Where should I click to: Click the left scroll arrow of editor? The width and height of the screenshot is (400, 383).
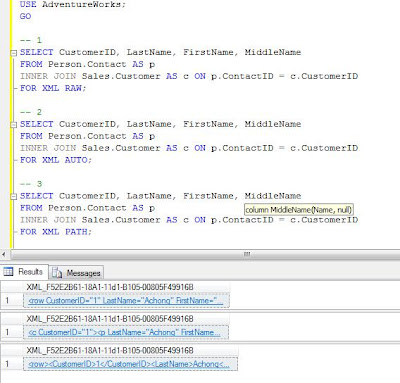pos(4,254)
